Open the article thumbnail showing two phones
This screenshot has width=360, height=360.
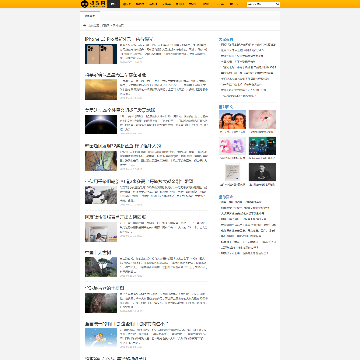coord(101,54)
